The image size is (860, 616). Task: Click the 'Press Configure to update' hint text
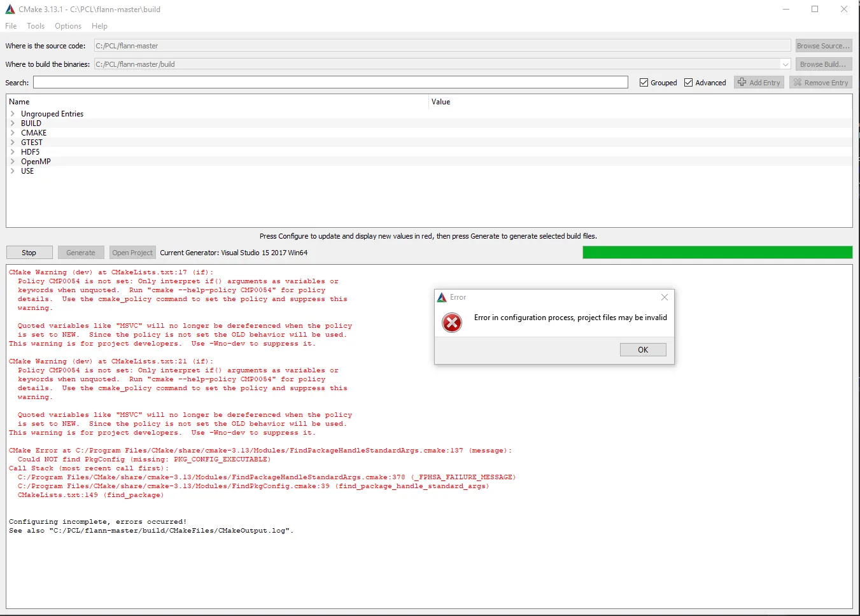tap(428, 236)
